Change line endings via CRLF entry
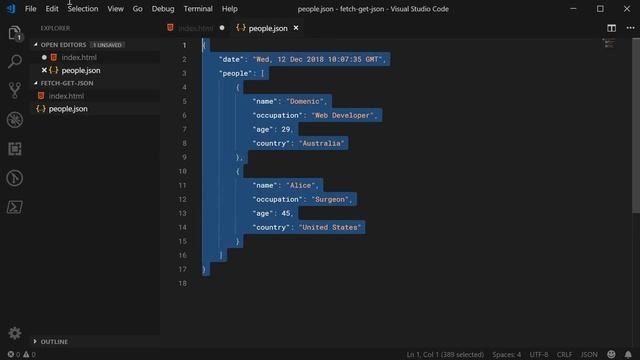640x360 pixels. coord(564,354)
